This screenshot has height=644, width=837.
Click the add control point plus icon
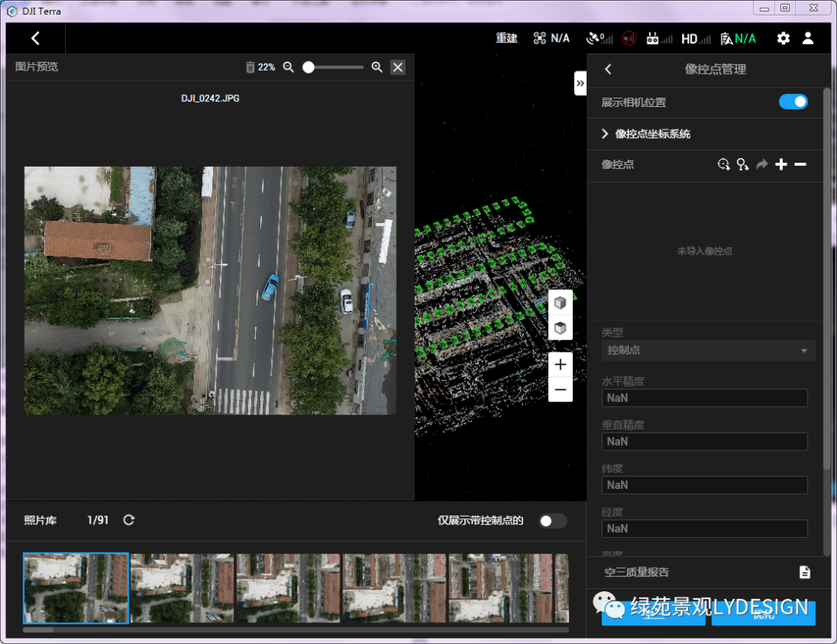tap(781, 164)
